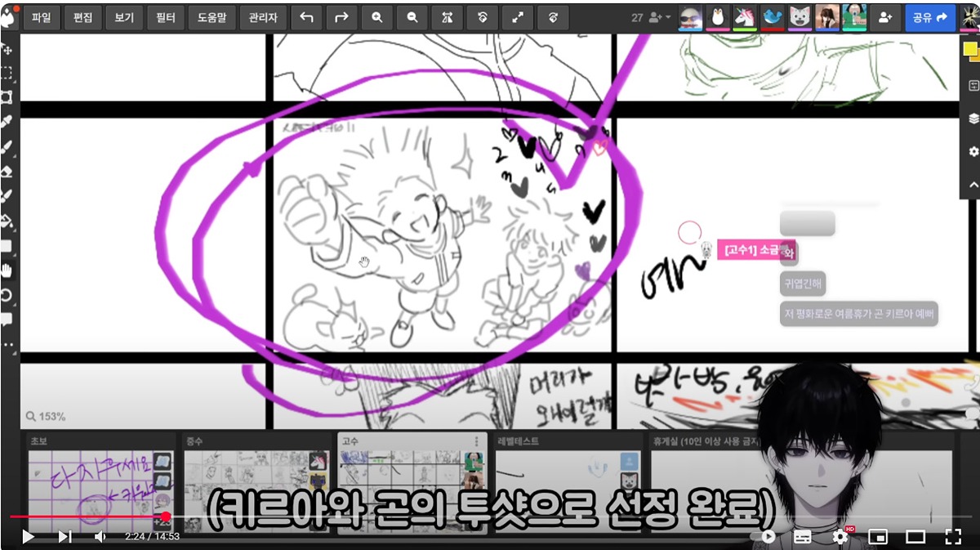
Task: Toggle YouTube subtitles button
Action: point(802,537)
